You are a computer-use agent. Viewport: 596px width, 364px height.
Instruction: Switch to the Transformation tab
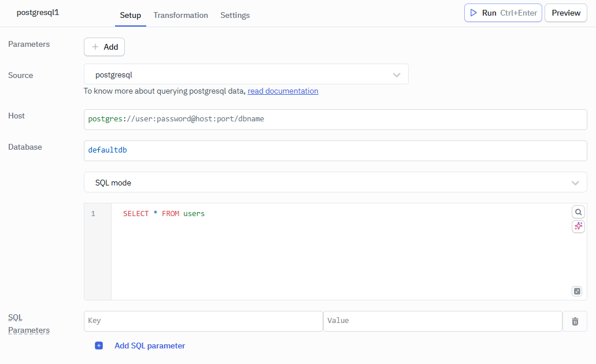click(180, 15)
